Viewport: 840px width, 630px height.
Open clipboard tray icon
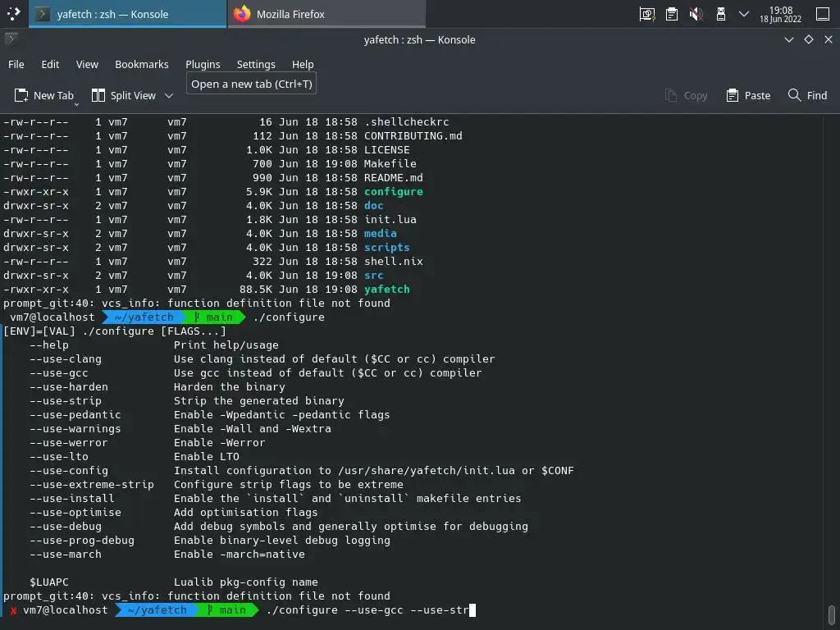pyautogui.click(x=672, y=15)
